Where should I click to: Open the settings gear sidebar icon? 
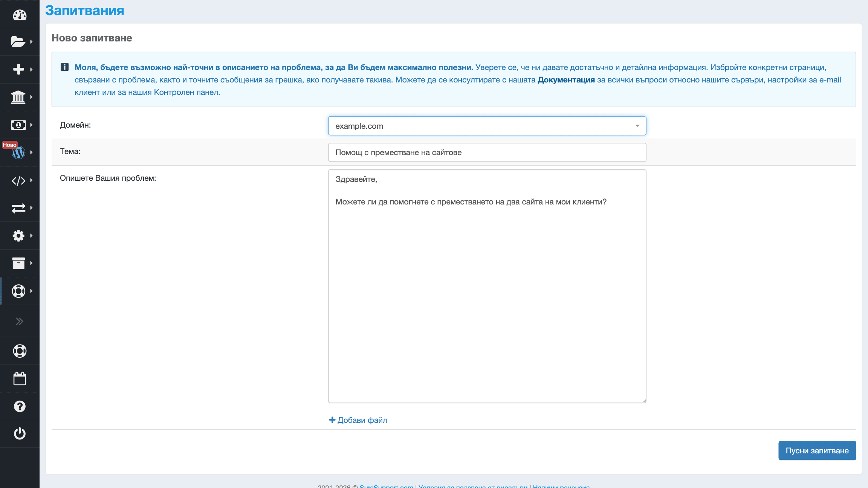(18, 236)
